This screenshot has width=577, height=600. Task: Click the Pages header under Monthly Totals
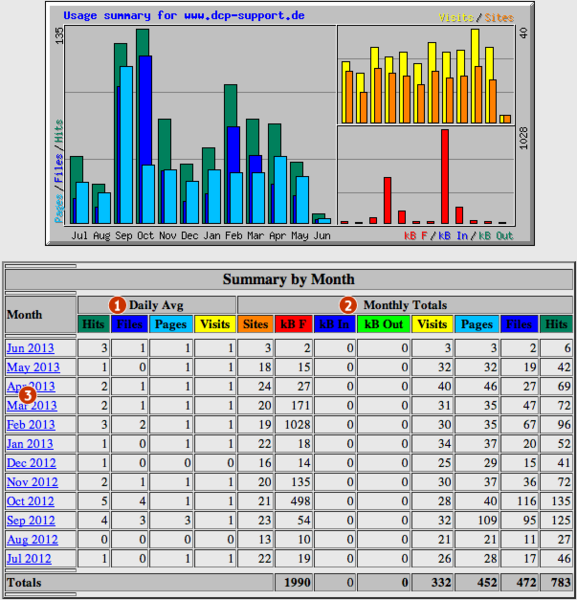pos(477,324)
